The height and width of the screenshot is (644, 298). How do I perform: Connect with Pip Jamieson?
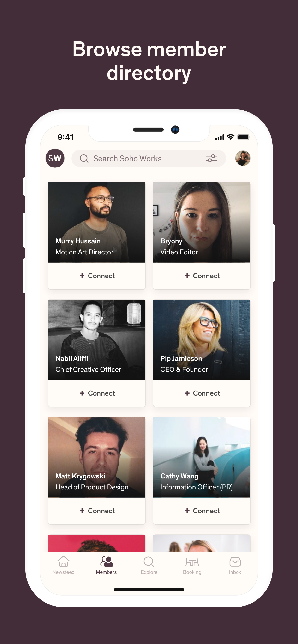pos(202,393)
